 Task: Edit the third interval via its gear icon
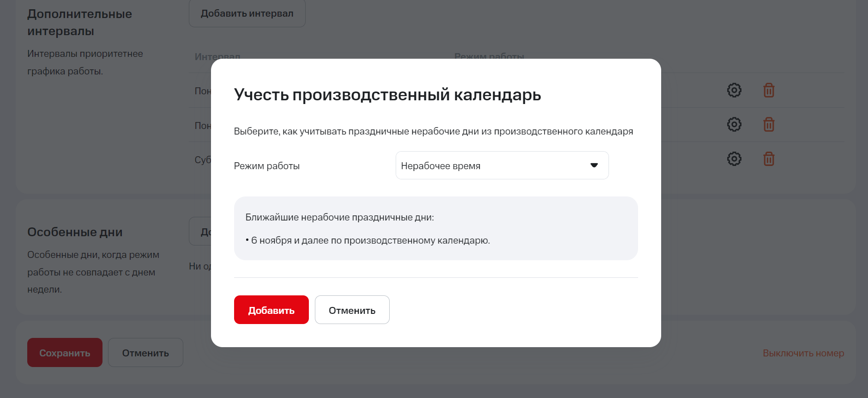(734, 159)
